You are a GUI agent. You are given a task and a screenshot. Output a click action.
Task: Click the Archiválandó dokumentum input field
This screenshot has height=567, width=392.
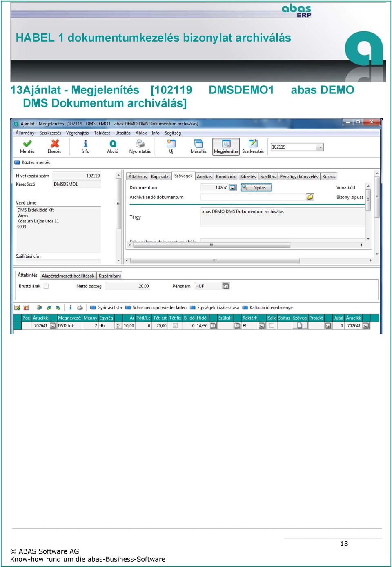coord(253,197)
